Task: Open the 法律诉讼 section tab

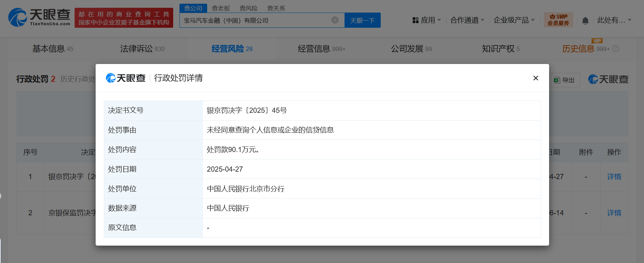Action: [x=142, y=49]
